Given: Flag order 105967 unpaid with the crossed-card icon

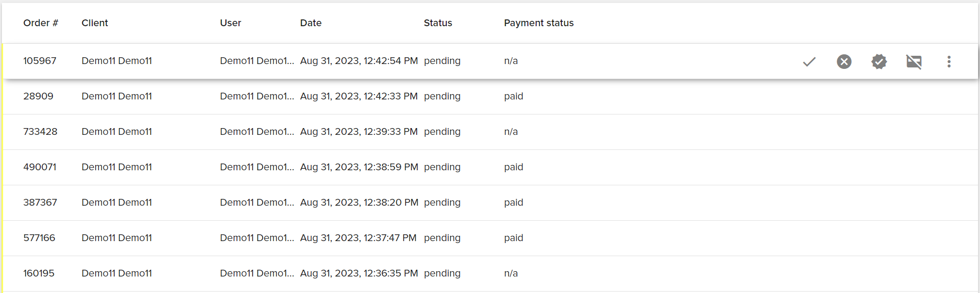Looking at the screenshot, I should click(x=914, y=62).
